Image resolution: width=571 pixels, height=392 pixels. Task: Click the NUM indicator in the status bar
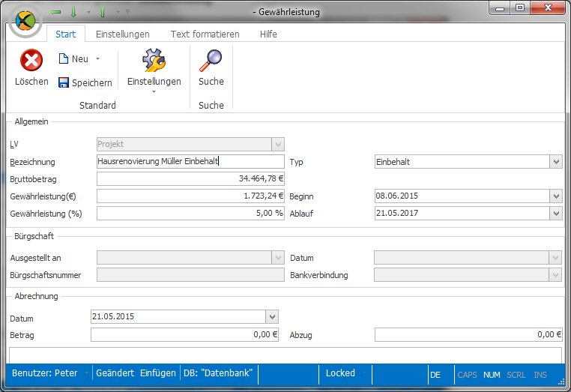(x=492, y=375)
